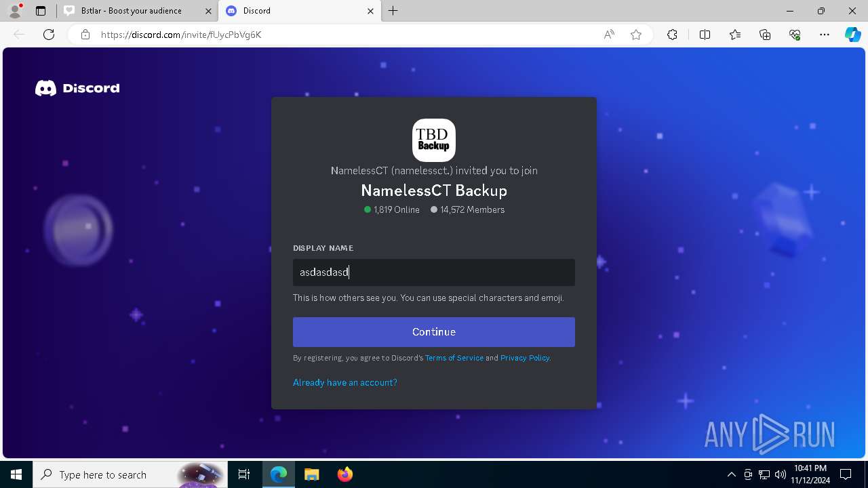The image size is (868, 488).
Task: Click the taskbar search box
Action: tap(130, 474)
